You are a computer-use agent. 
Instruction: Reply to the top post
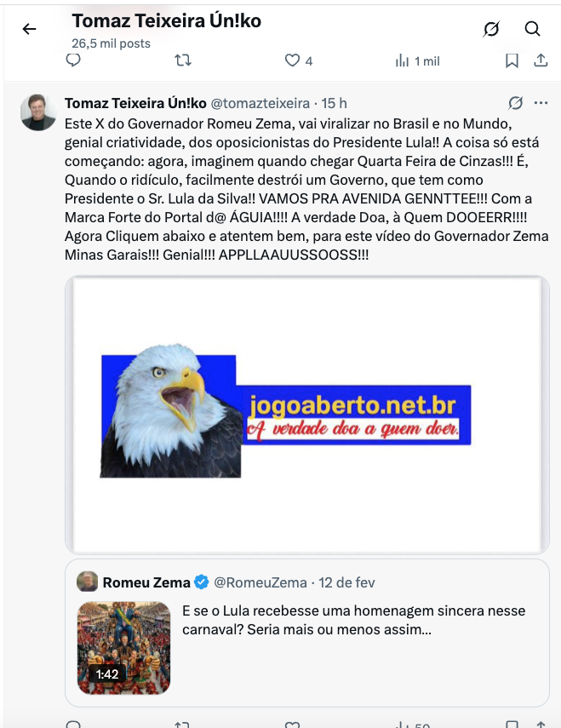[73, 60]
